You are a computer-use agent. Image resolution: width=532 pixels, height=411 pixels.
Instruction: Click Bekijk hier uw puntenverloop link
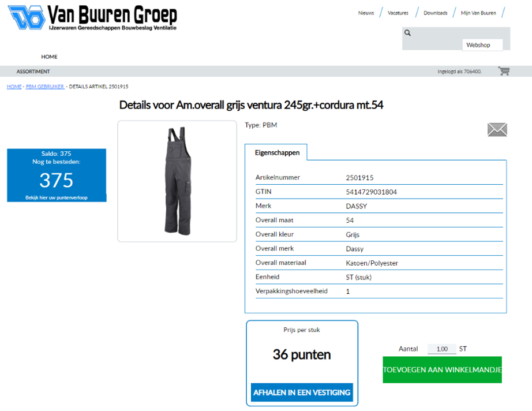[57, 197]
